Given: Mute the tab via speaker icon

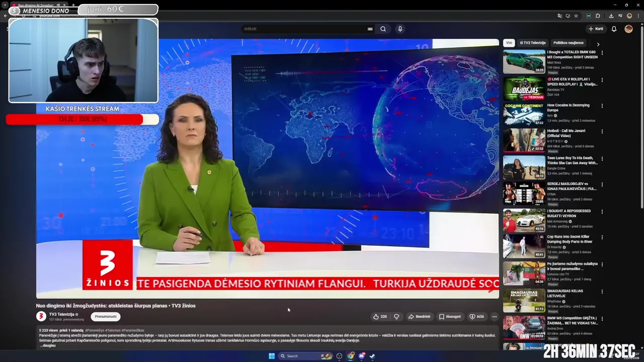Looking at the screenshot, I should tap(58, 5).
